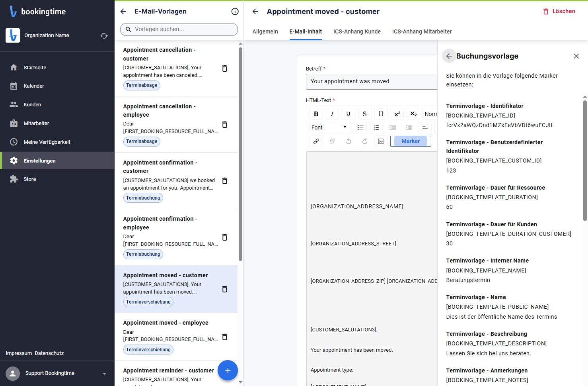Set text alignment to left
Screen dimensions: 588x386
pyautogui.click(x=425, y=127)
